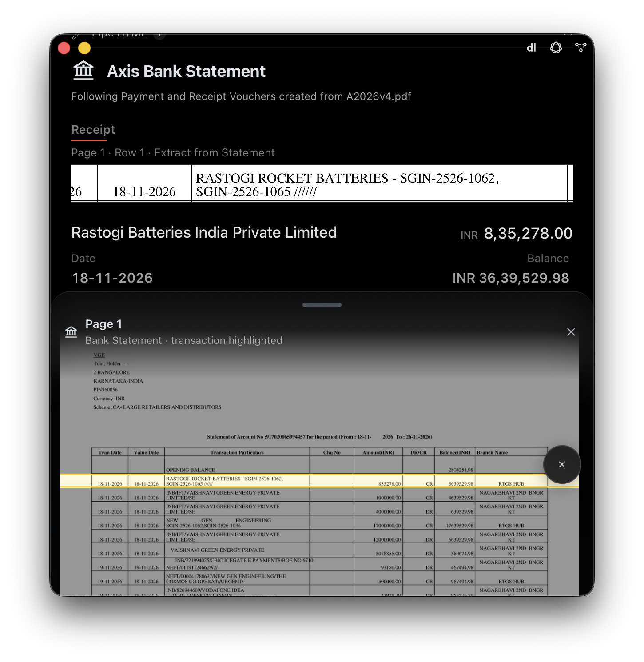Click the 'DR/CR' column header
The image size is (644, 662).
(x=418, y=452)
